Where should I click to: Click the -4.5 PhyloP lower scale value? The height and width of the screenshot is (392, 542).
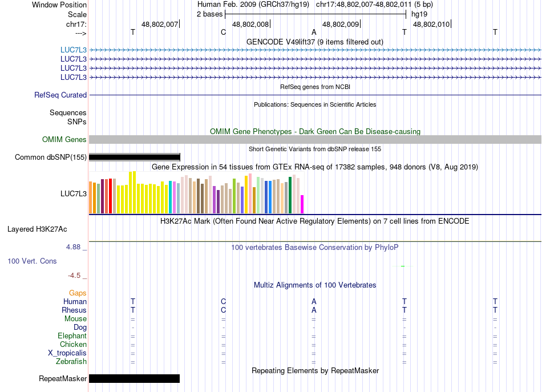click(74, 276)
